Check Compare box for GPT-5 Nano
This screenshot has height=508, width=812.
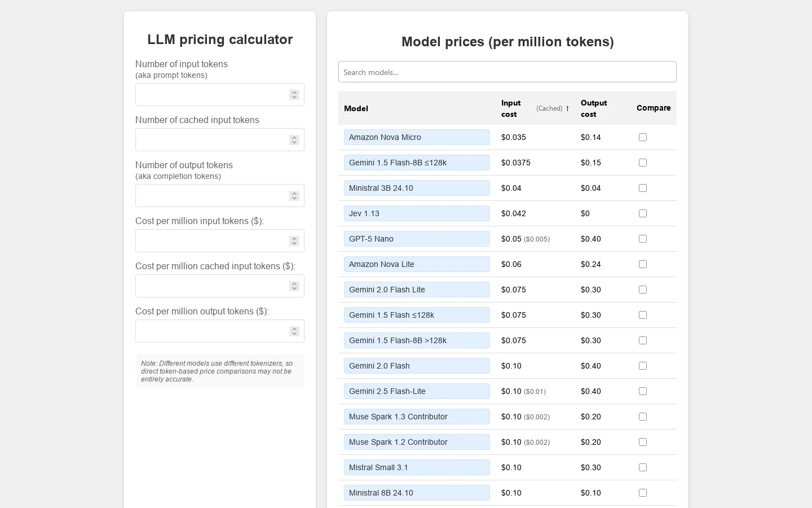point(643,239)
